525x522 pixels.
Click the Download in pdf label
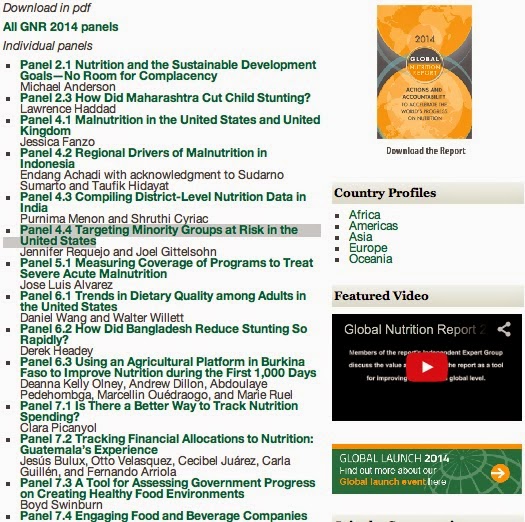click(47, 8)
